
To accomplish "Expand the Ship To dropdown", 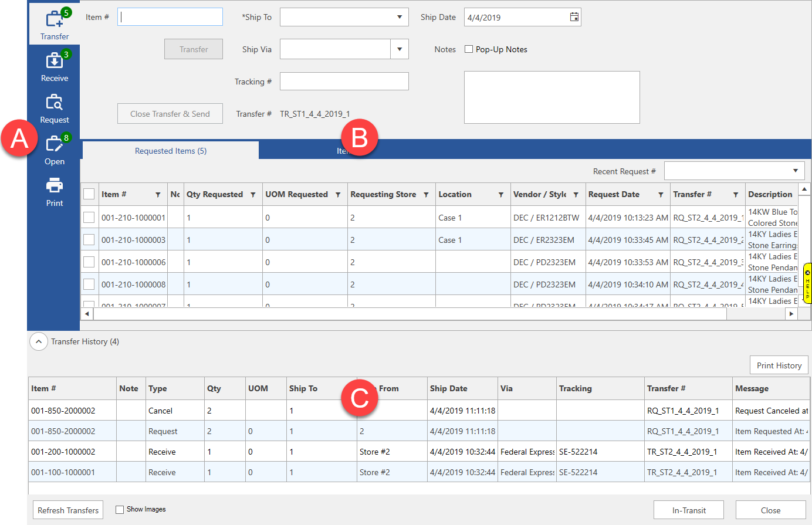I will 400,17.
